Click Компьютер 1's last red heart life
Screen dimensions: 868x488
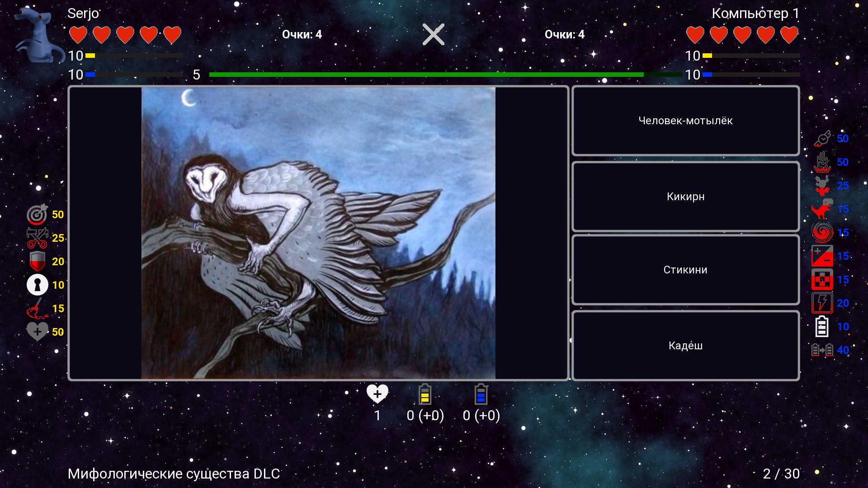coord(789,35)
